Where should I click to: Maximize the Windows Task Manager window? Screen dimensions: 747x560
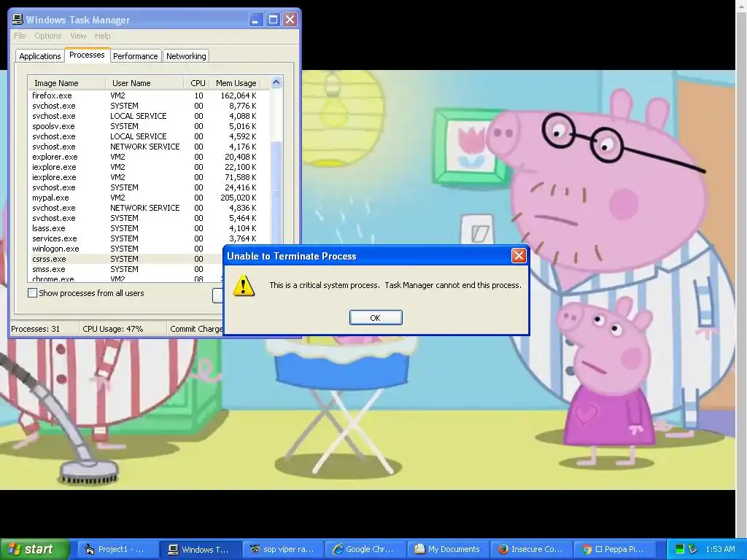tap(273, 20)
